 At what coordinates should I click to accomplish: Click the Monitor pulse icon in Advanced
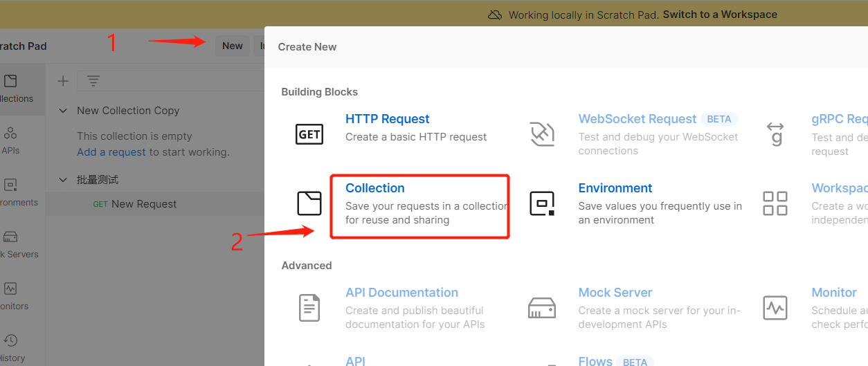(x=775, y=308)
